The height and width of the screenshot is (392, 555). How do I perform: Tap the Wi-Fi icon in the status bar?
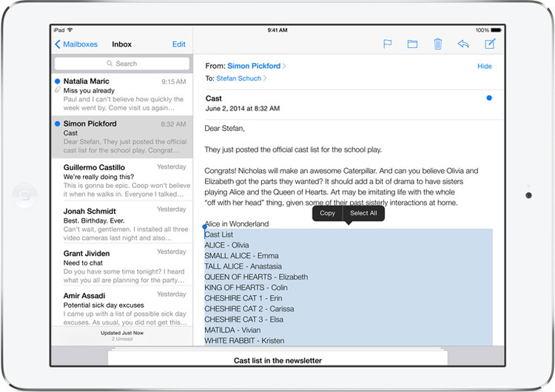coord(70,30)
